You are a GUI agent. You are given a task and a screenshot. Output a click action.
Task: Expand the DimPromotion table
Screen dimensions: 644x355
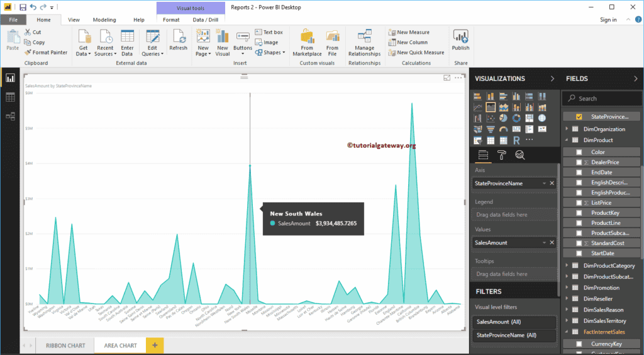click(x=567, y=288)
